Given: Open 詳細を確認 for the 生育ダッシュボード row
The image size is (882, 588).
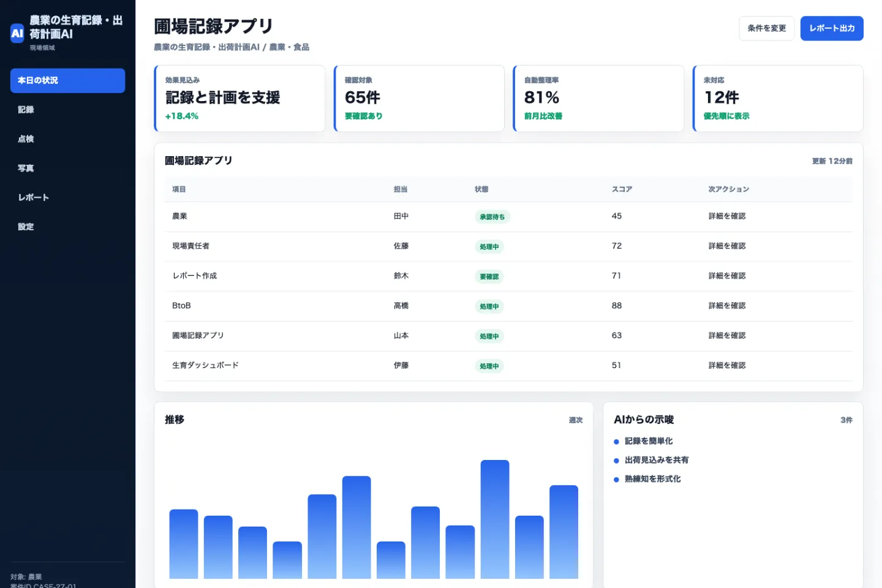Looking at the screenshot, I should [727, 366].
